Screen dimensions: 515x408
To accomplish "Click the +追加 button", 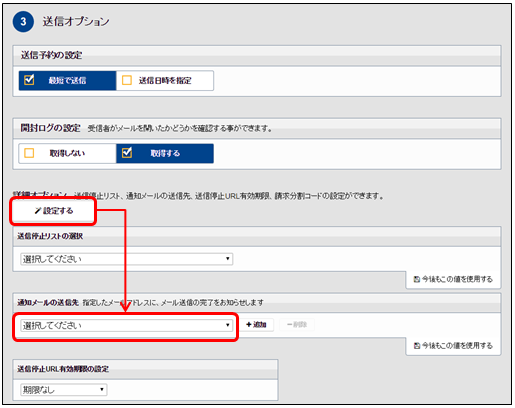I will 256,325.
